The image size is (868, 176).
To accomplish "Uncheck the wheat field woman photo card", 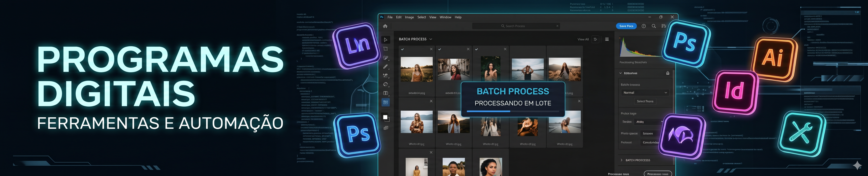I will pos(402,49).
